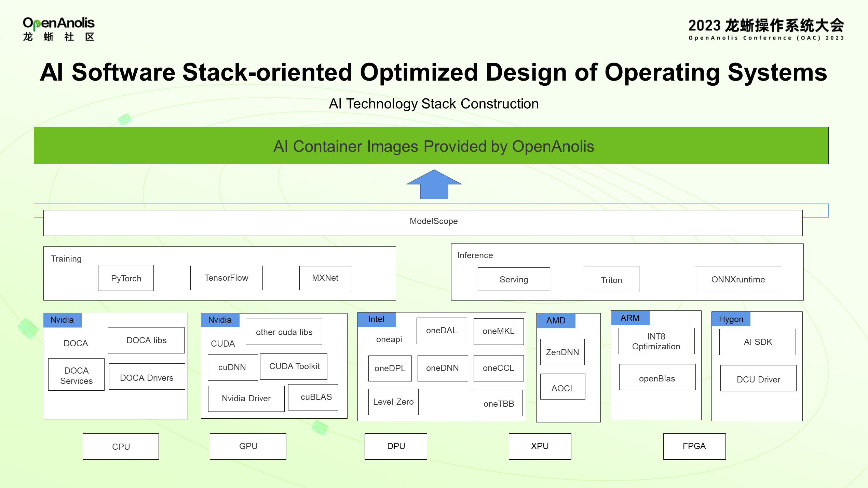This screenshot has width=868, height=488.
Task: Select the PyTorch box
Action: [126, 278]
